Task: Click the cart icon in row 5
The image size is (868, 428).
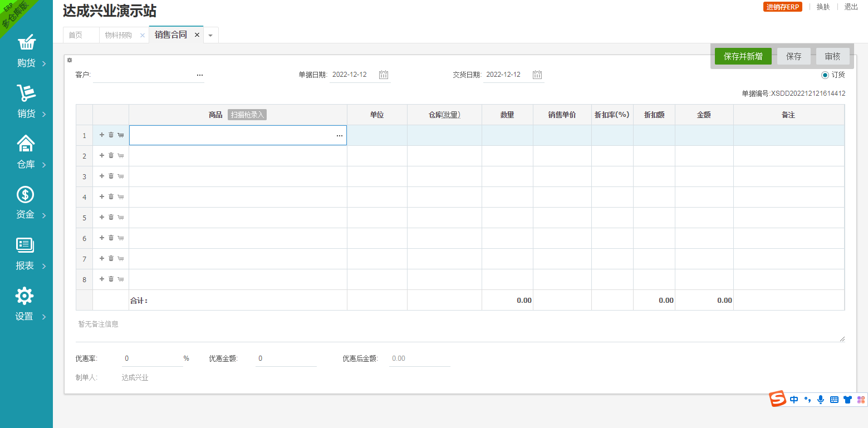Action: pos(121,218)
